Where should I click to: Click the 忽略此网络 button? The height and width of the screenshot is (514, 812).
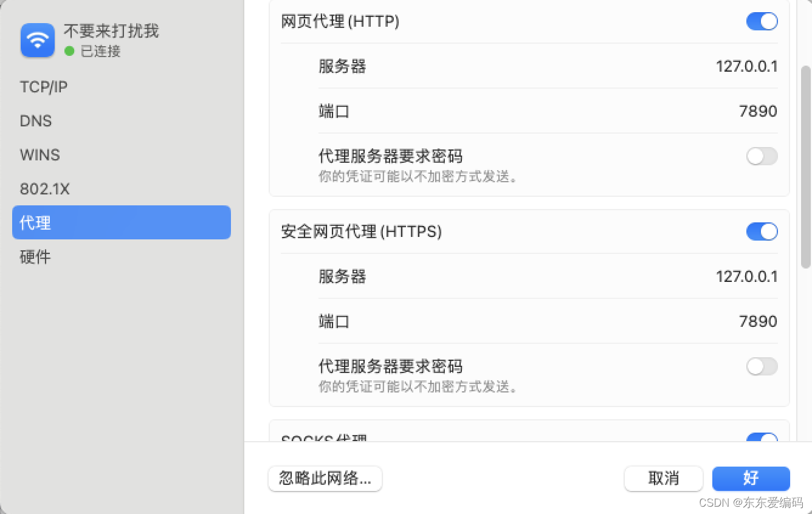click(325, 479)
